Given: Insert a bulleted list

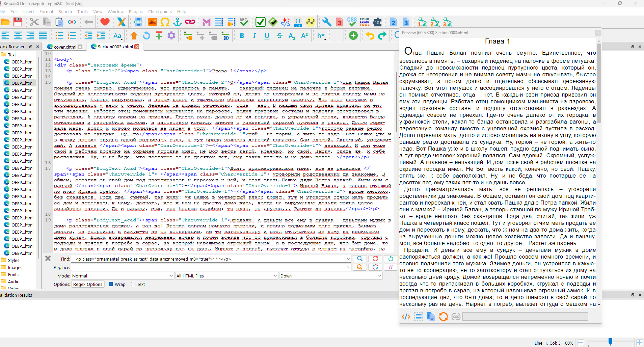Looking at the screenshot, I should pos(59,35).
